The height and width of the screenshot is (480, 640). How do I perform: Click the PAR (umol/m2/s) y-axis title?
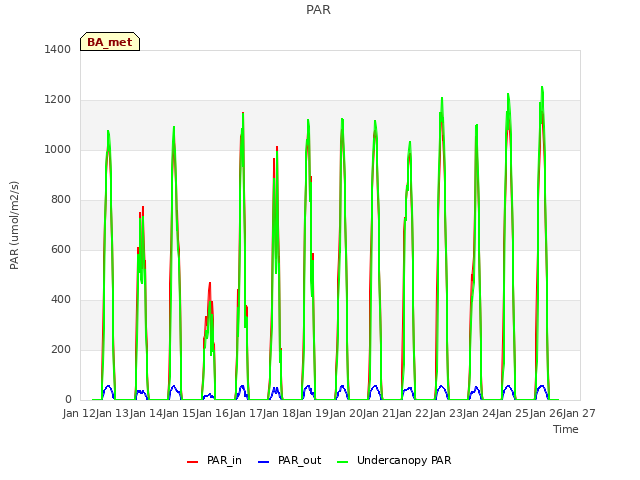14,225
